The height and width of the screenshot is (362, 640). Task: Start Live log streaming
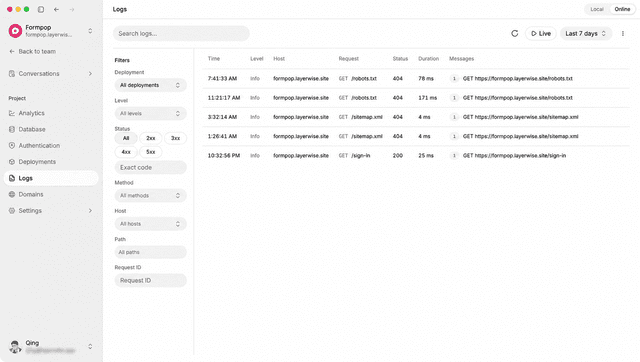pyautogui.click(x=541, y=33)
